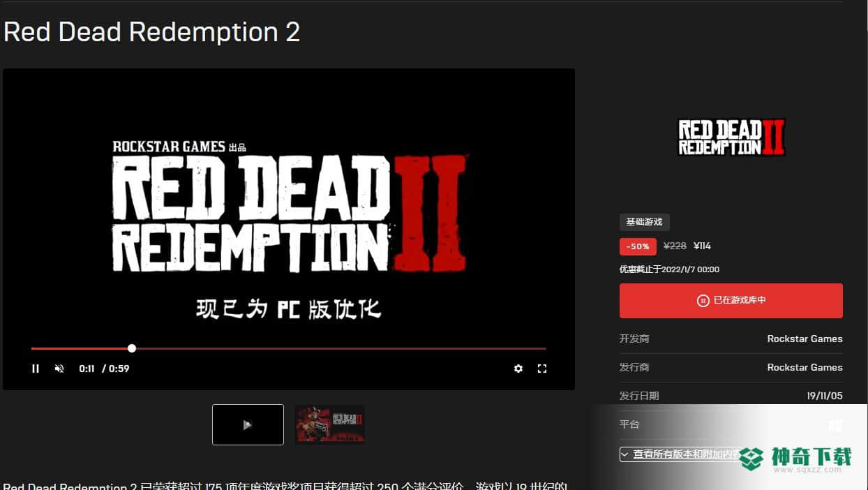Click the library icon in red button
The image size is (868, 490).
(703, 301)
